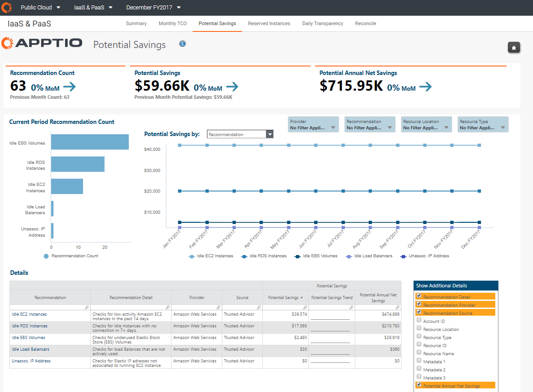Click the Idle EC2 Instances table link
This screenshot has height=392, width=533.
[29, 314]
